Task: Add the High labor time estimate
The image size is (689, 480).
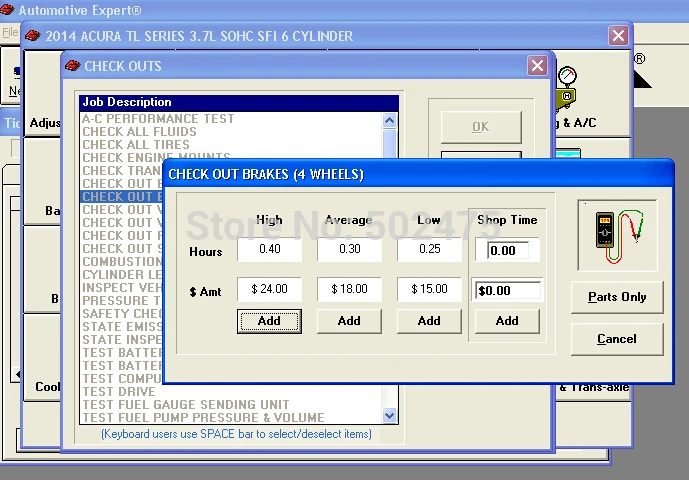Action: tap(269, 321)
